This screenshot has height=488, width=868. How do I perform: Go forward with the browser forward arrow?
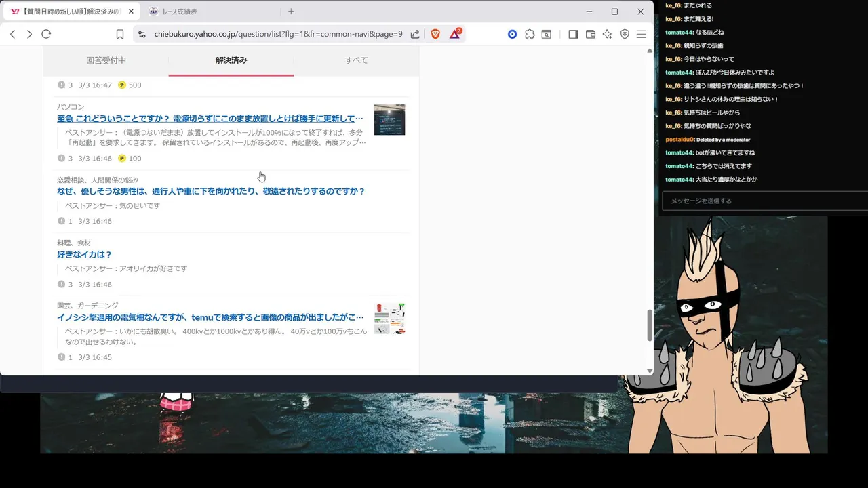click(29, 34)
